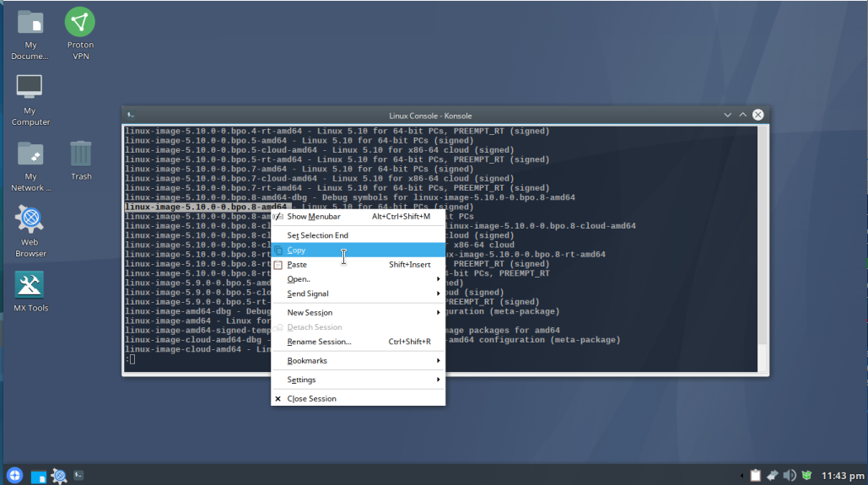Select Paste in the context menu
The width and height of the screenshot is (868, 485).
tap(359, 265)
